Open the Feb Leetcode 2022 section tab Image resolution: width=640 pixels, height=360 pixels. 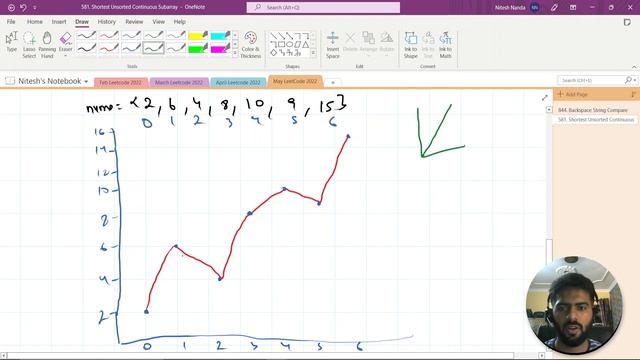[120, 82]
